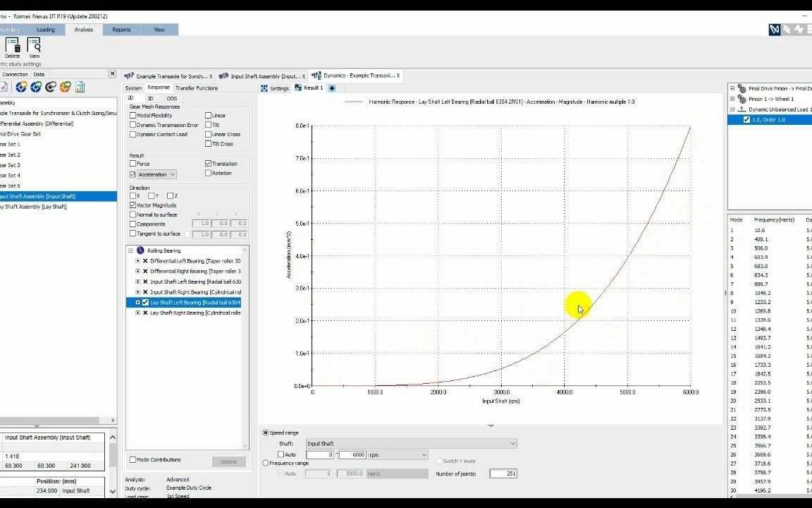812x508 pixels.
Task: Click X status icon of Lay Shaft Right Bearing
Action: [145, 313]
